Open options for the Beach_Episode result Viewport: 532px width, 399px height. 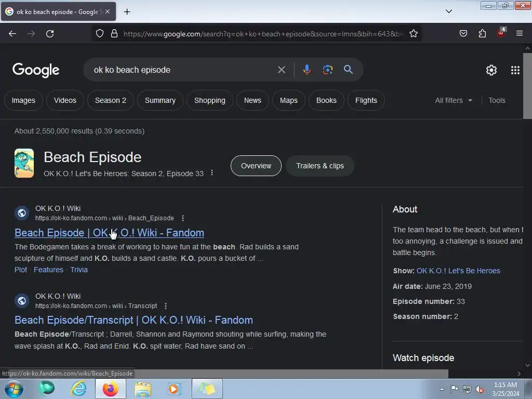tap(183, 218)
